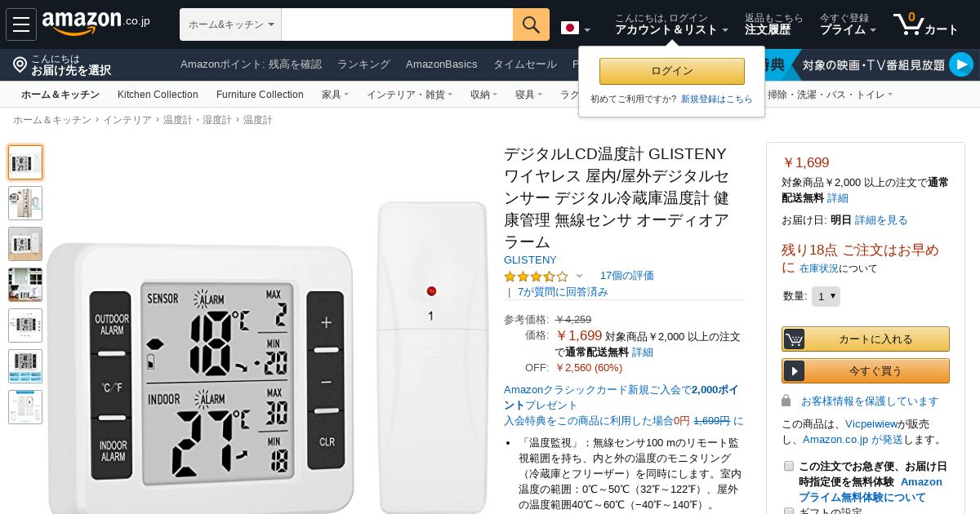
Task: Open the 家具 category menu
Action: click(x=335, y=95)
